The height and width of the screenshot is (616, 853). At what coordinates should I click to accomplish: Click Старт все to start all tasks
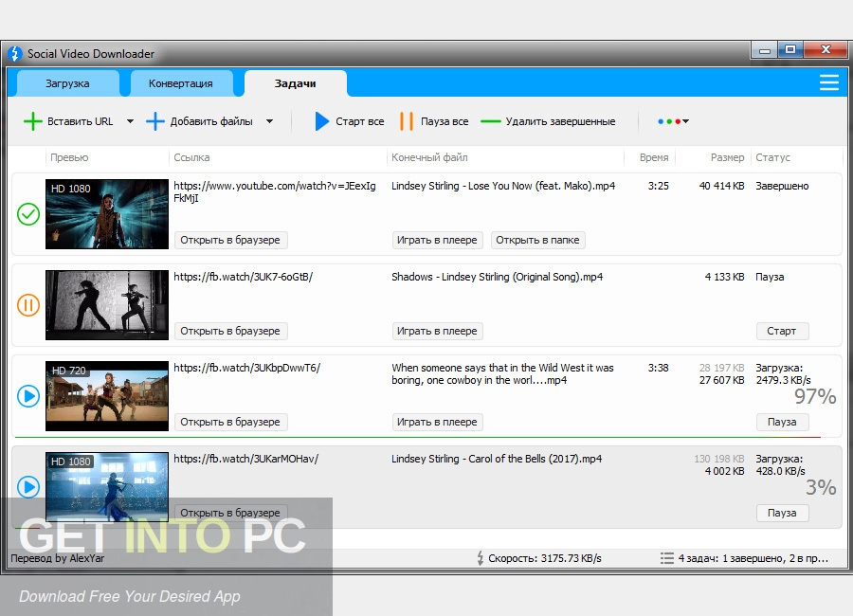[x=359, y=121]
